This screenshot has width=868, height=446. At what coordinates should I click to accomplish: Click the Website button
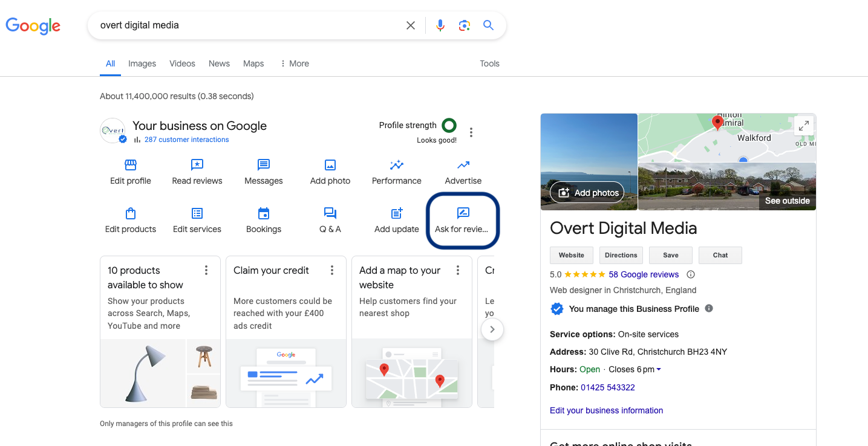coord(572,255)
